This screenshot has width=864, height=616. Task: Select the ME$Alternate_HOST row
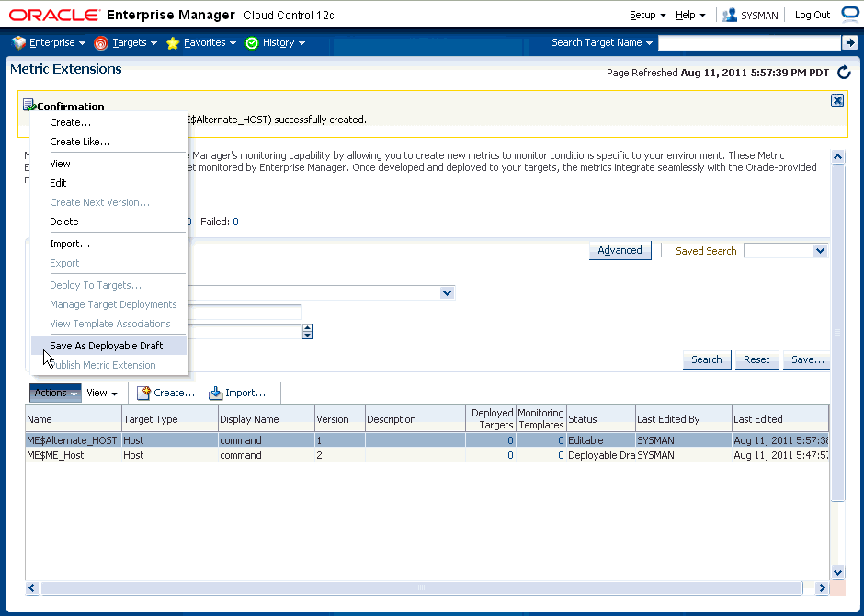tap(427, 440)
